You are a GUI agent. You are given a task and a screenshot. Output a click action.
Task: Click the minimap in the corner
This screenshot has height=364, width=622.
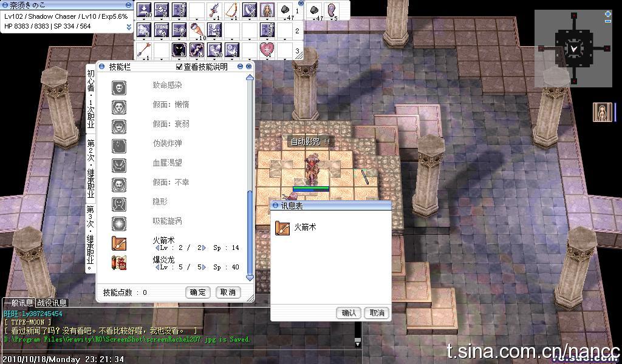574,49
